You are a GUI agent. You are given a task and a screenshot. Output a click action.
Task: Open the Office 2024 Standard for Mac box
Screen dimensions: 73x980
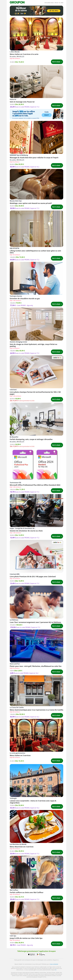46,465
